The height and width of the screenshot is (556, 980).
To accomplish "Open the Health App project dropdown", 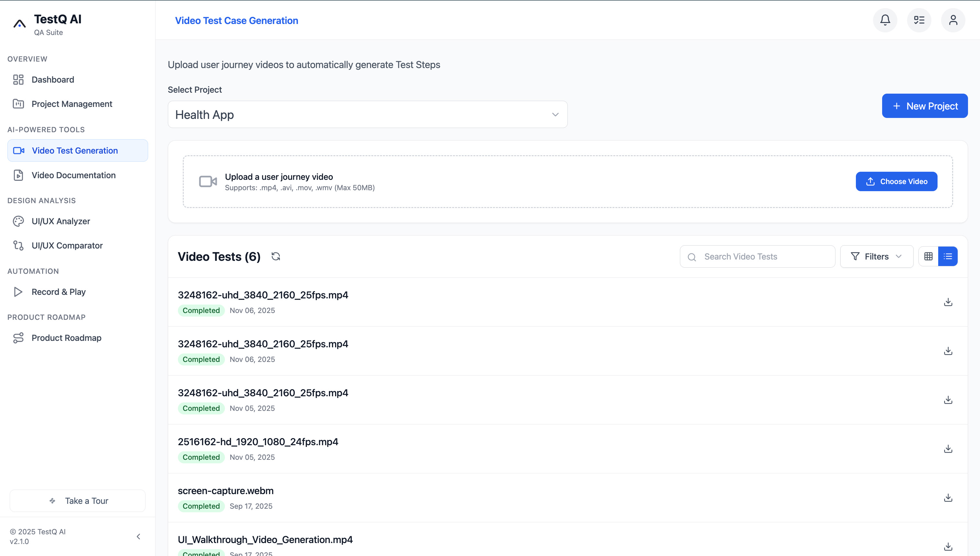I will pos(367,114).
